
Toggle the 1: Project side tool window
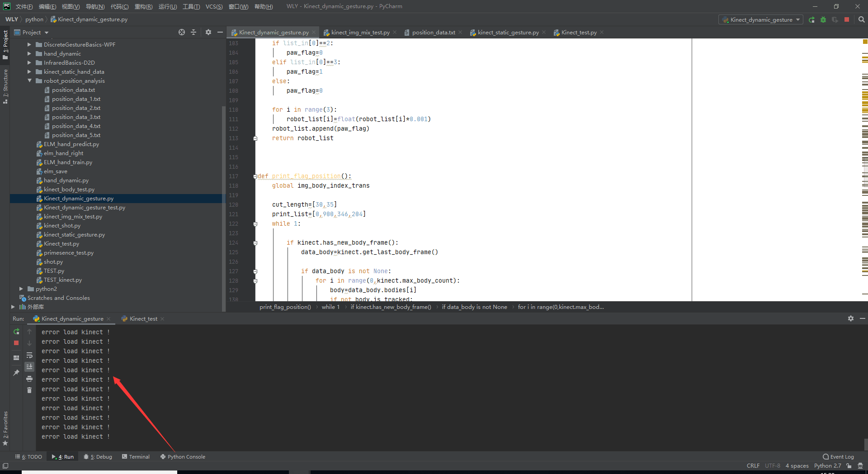click(5, 44)
